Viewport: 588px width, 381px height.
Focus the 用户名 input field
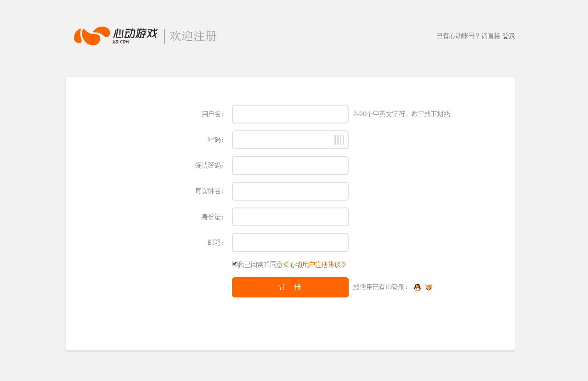[x=290, y=114]
